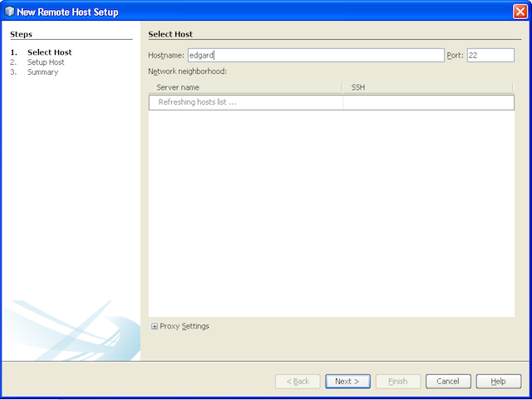This screenshot has width=532, height=400.
Task: Click into the Port number field
Action: pos(489,55)
